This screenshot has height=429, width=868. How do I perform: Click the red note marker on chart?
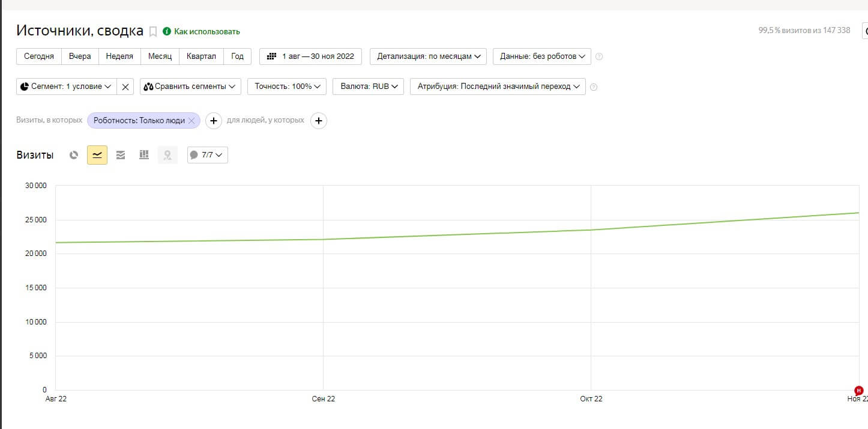(x=858, y=391)
